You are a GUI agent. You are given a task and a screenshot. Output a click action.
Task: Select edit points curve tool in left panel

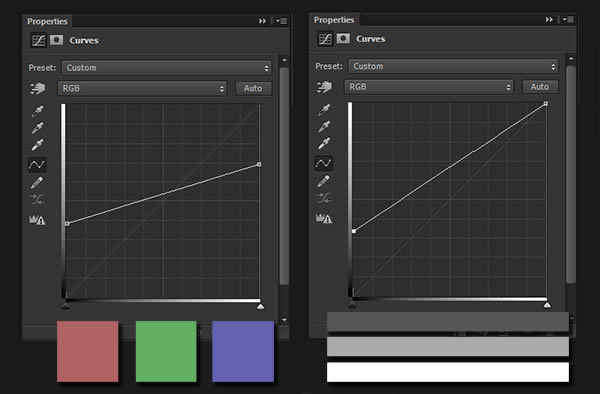point(37,164)
